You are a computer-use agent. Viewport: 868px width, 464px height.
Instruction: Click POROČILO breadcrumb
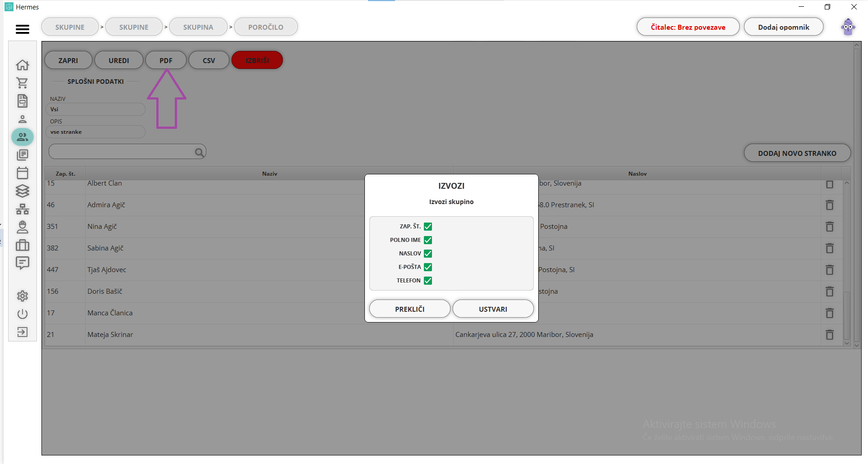pos(266,27)
